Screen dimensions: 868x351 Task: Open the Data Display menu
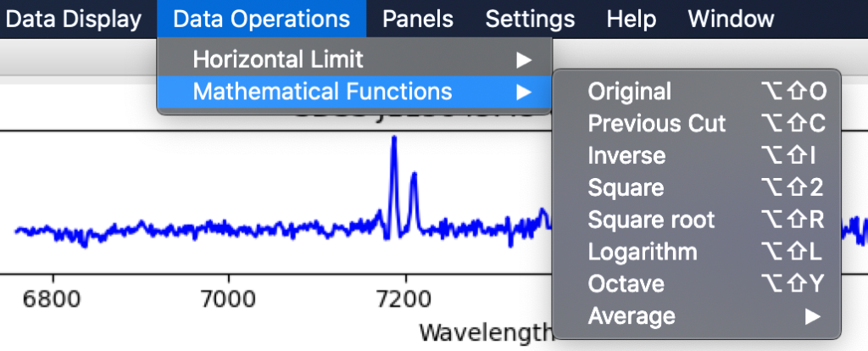pyautogui.click(x=73, y=19)
